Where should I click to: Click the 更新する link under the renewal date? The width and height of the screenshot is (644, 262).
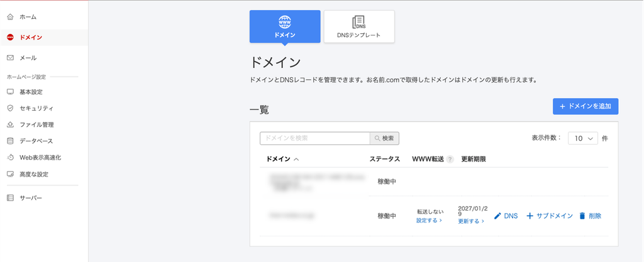470,221
